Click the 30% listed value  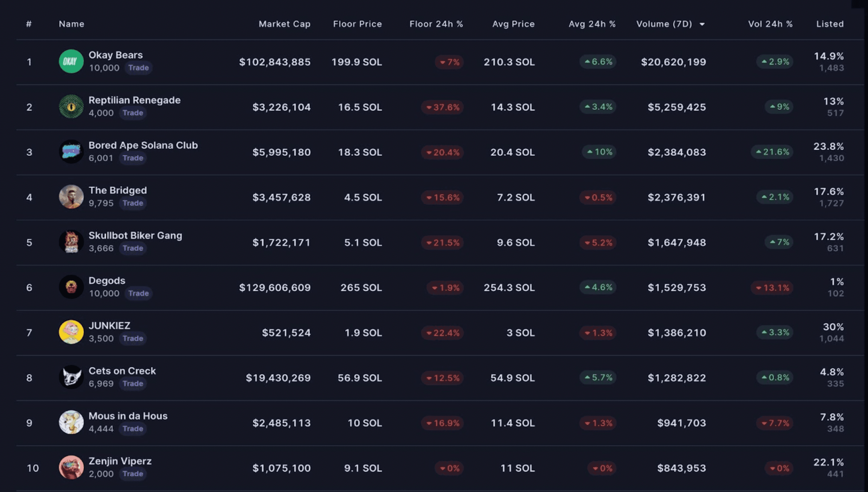coord(833,327)
